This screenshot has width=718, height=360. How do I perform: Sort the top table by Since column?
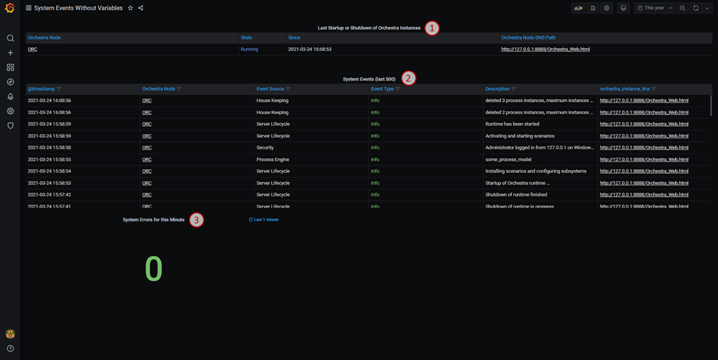(x=294, y=38)
